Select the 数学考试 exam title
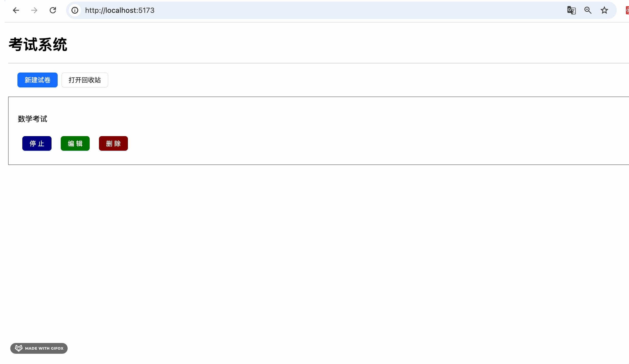This screenshot has width=629, height=364. coord(32,119)
